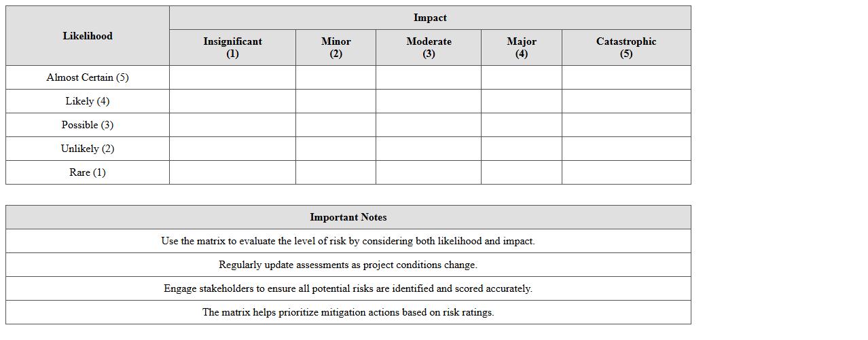
Task: Click the Important Notes heading
Action: click(x=348, y=217)
